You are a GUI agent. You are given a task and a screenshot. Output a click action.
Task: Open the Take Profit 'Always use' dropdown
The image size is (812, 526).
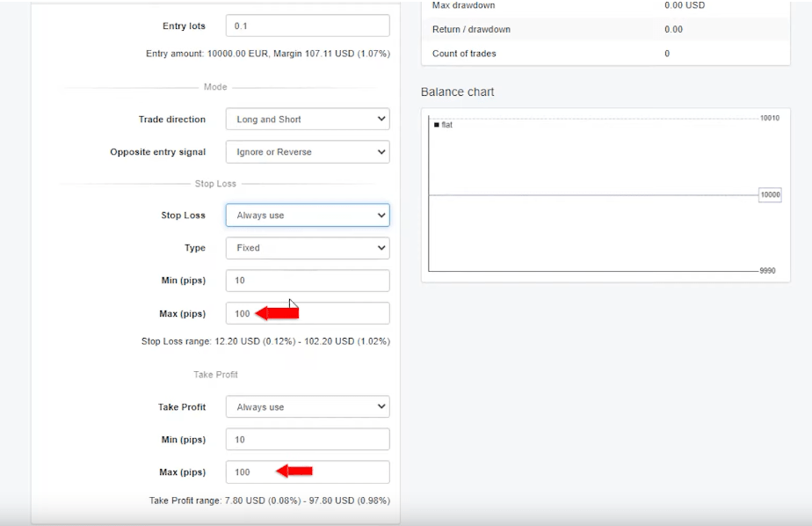point(307,407)
